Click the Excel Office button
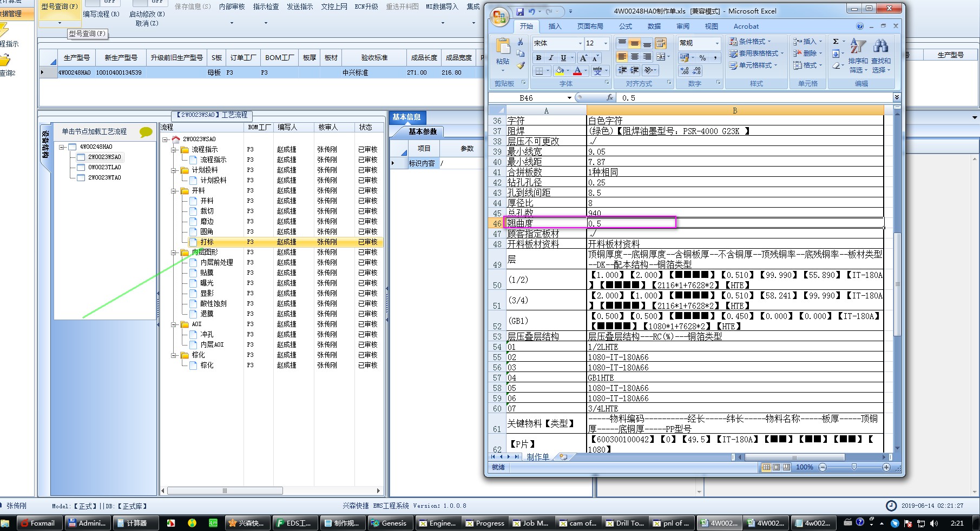The image size is (980, 531). coord(499,17)
